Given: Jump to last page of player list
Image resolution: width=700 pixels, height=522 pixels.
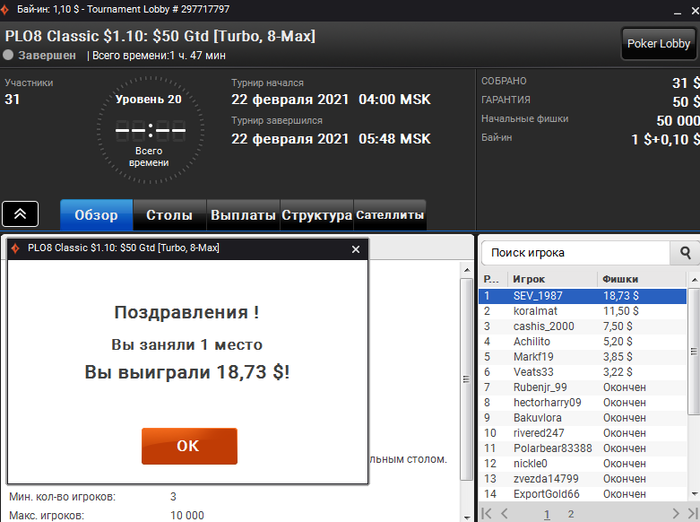Looking at the screenshot, I should 693,514.
